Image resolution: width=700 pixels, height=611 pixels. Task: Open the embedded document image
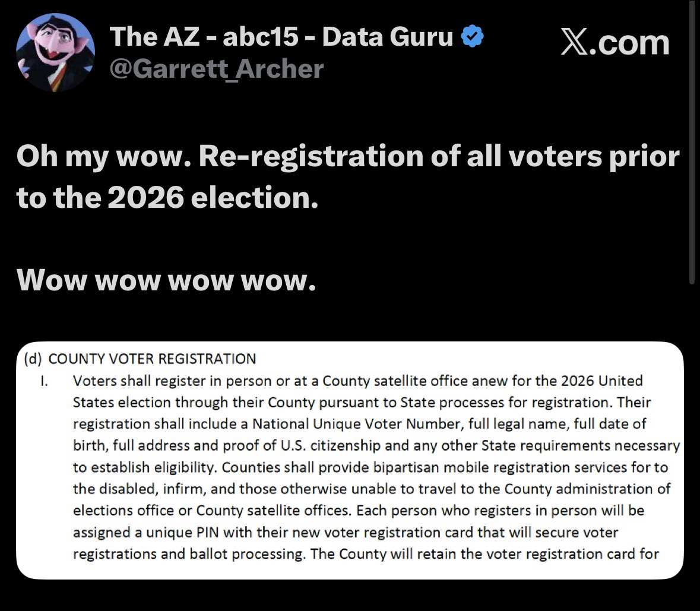pyautogui.click(x=349, y=460)
